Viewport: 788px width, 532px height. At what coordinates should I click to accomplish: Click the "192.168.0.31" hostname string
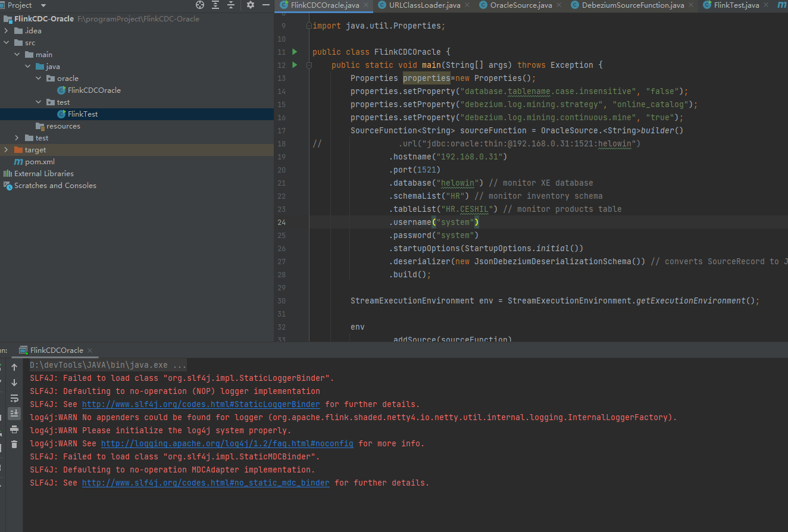470,157
